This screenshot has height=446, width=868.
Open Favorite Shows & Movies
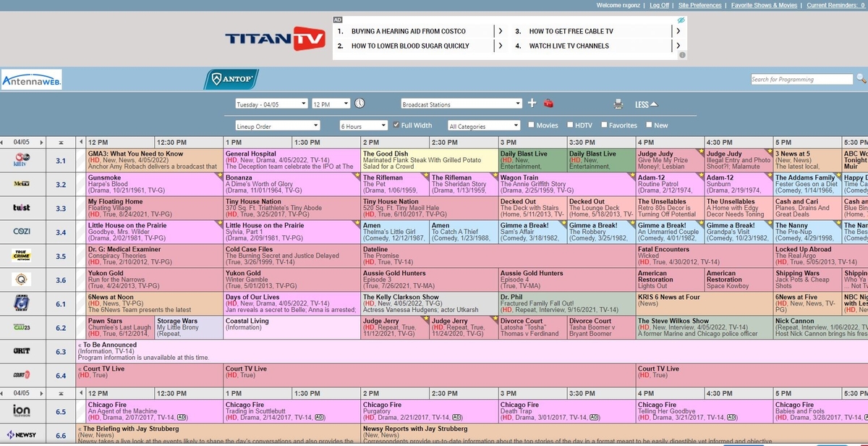point(764,5)
